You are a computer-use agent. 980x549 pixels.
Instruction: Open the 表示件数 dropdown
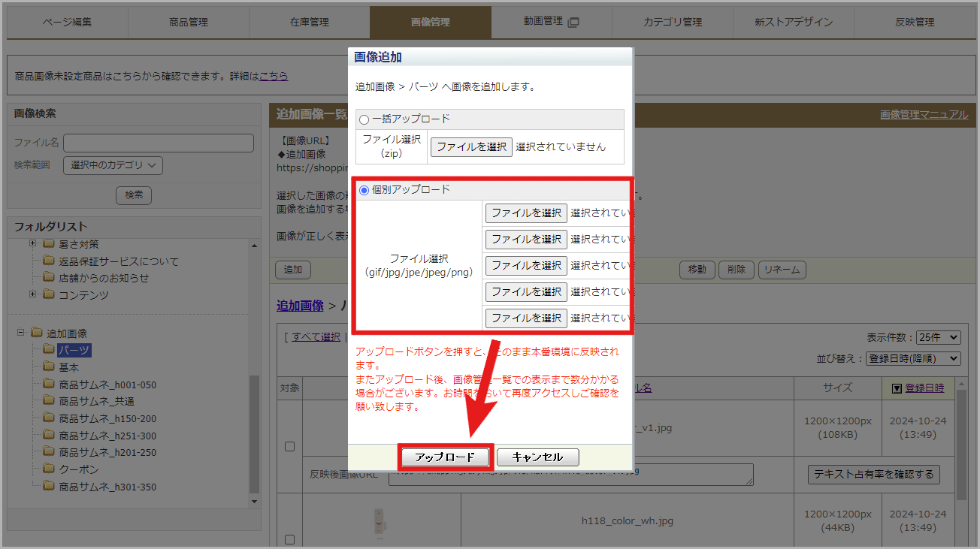938,338
